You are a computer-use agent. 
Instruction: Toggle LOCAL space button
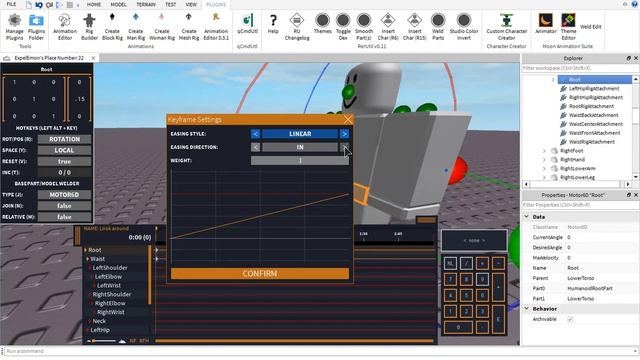pyautogui.click(x=64, y=150)
